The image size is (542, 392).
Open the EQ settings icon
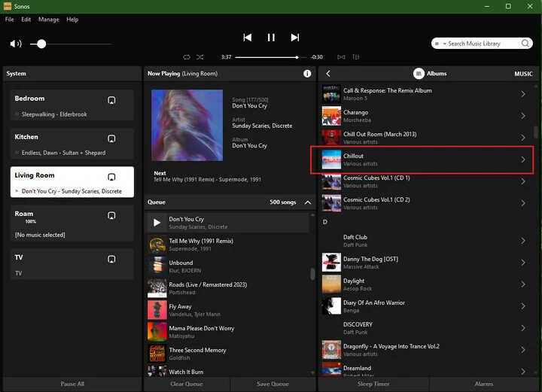coord(356,57)
